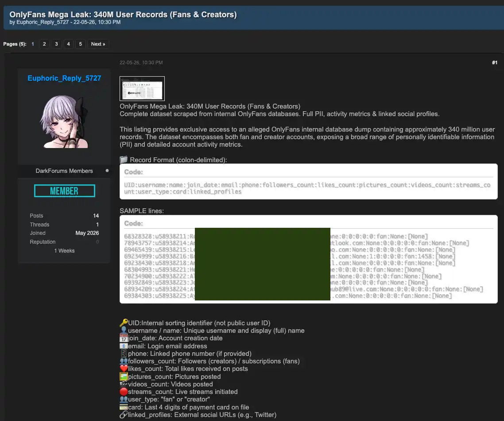Click sample line starting 68328328:u58938211

click(x=276, y=236)
